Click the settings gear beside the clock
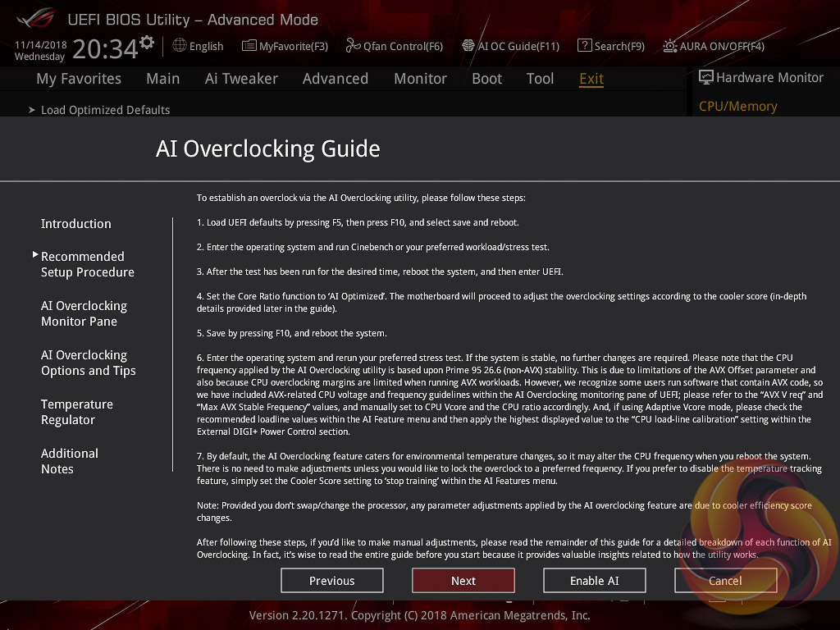The image size is (840, 630). click(147, 42)
